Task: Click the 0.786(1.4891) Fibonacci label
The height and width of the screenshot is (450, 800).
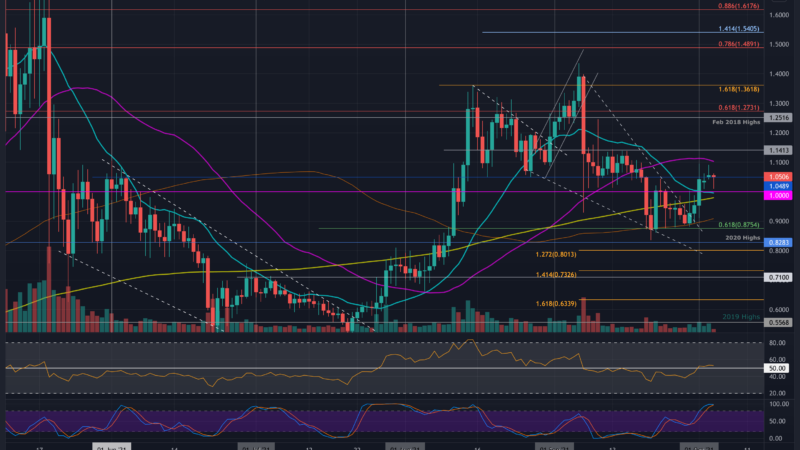Action: tap(738, 44)
